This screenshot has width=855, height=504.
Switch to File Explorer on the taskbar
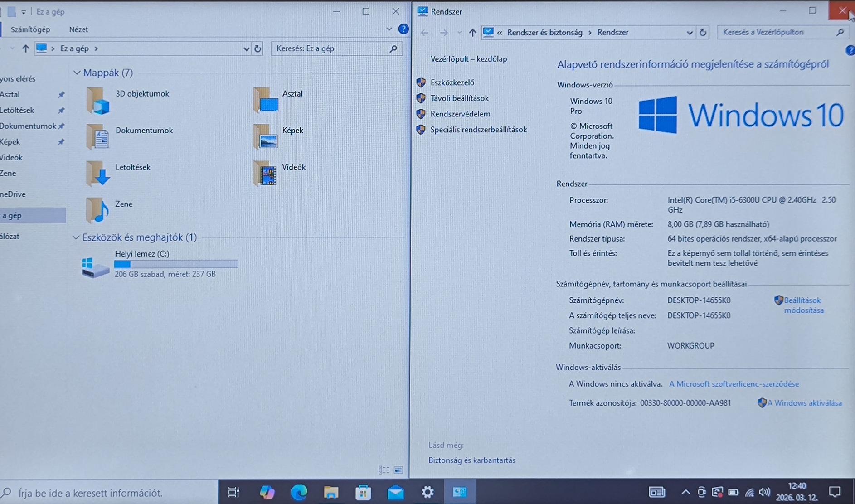point(331,492)
